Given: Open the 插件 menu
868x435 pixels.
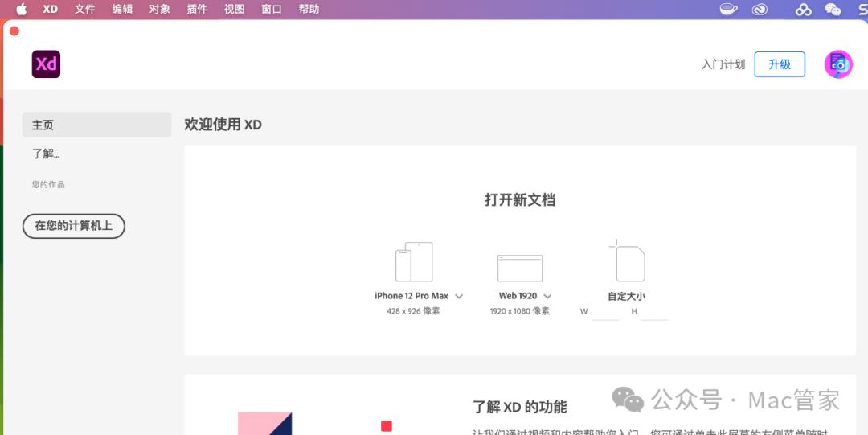Looking at the screenshot, I should 197,9.
